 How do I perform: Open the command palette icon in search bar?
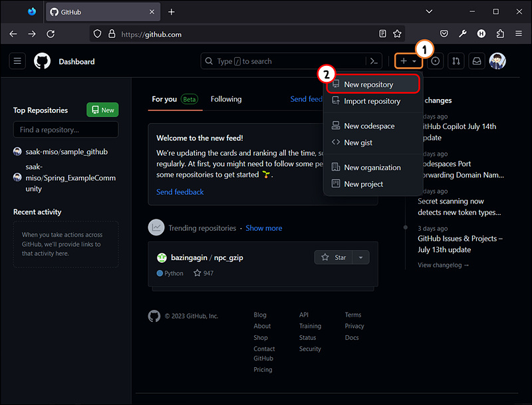[x=374, y=61]
